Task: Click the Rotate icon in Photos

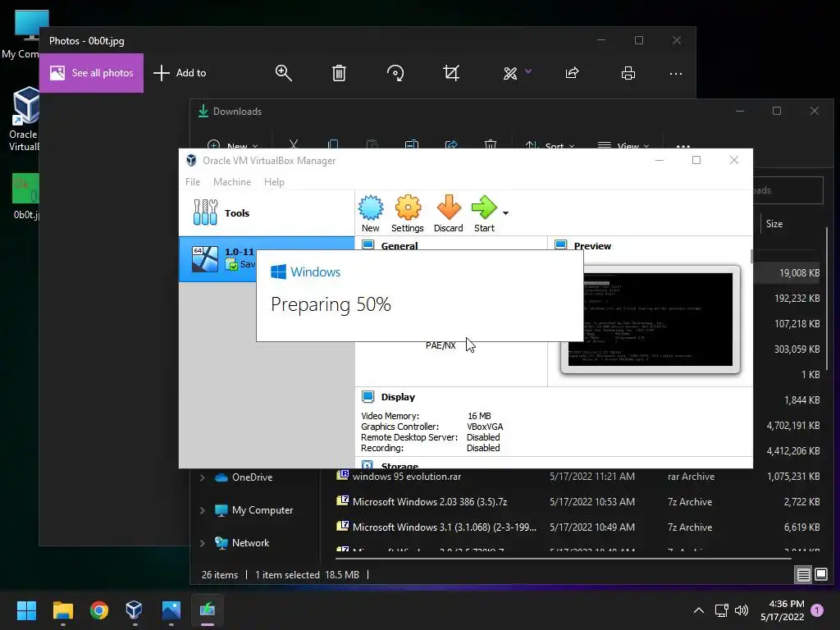Action: click(x=395, y=73)
